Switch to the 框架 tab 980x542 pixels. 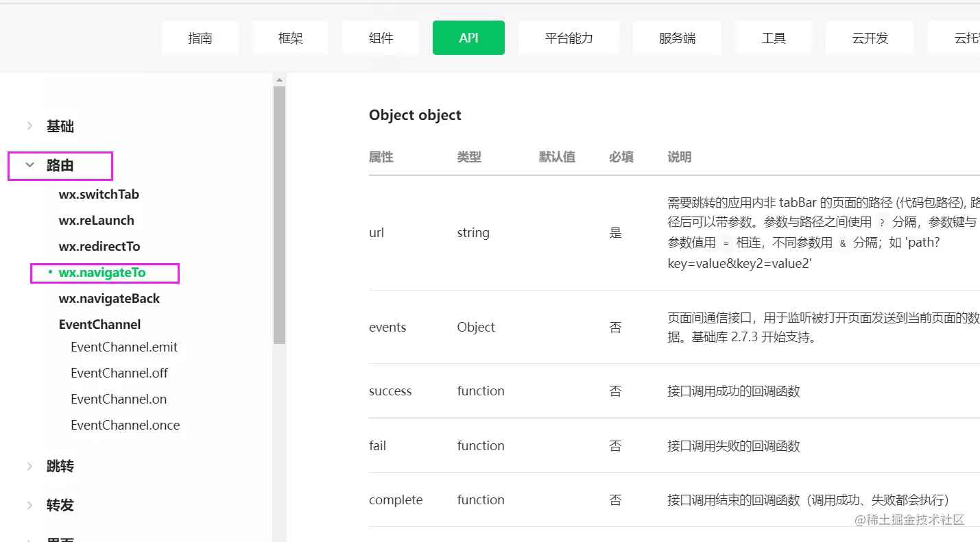[x=290, y=38]
